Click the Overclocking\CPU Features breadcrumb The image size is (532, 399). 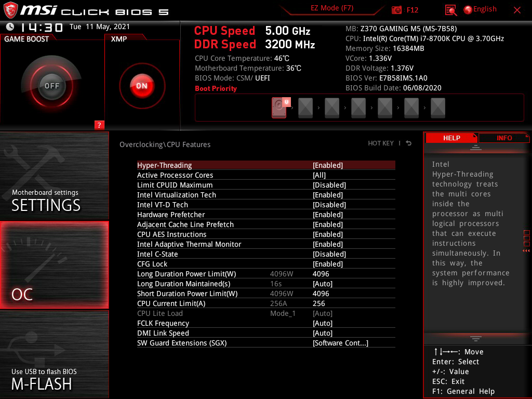pyautogui.click(x=165, y=144)
